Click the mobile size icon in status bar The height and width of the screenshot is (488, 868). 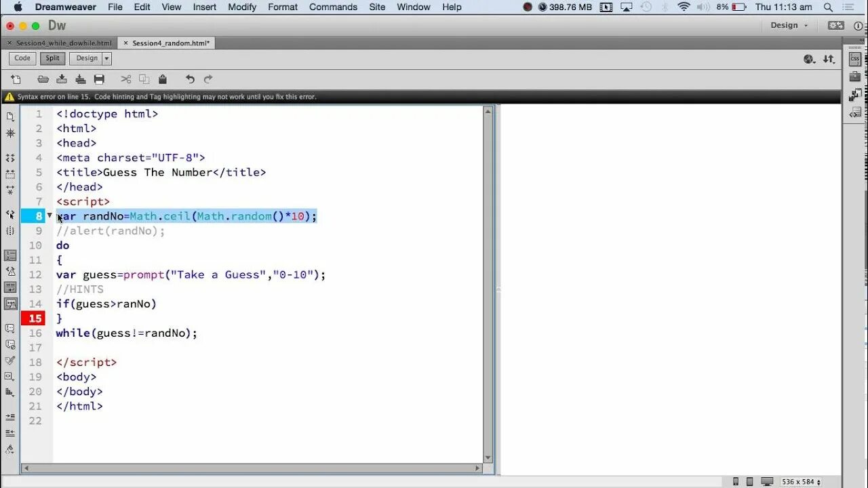736,482
